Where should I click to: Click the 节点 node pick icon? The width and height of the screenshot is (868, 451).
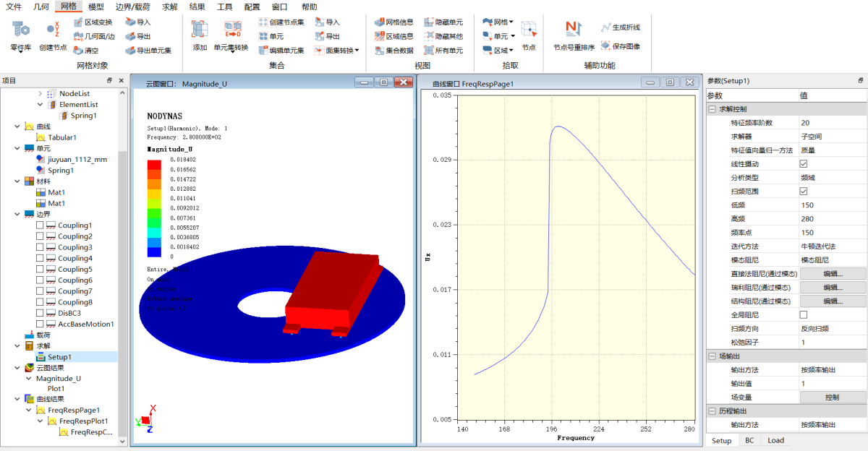click(529, 35)
